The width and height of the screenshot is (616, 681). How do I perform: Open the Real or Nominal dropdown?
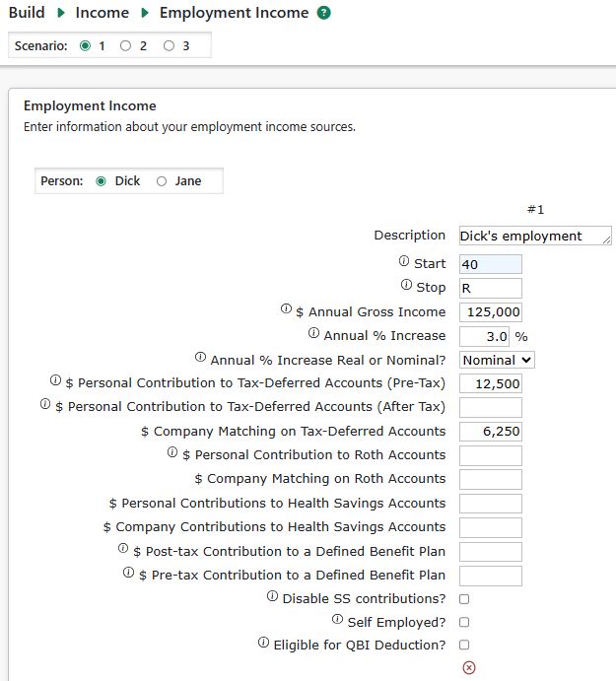pos(497,360)
